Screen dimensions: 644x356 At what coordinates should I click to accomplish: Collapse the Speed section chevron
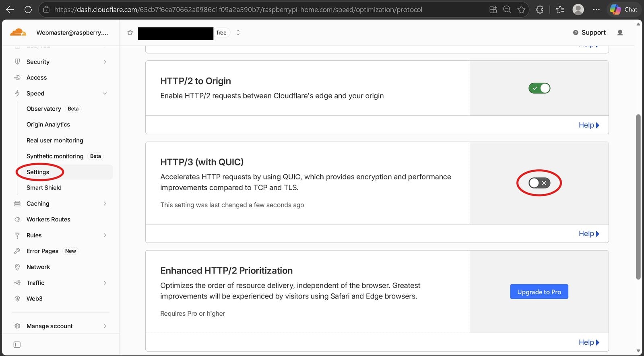click(105, 93)
